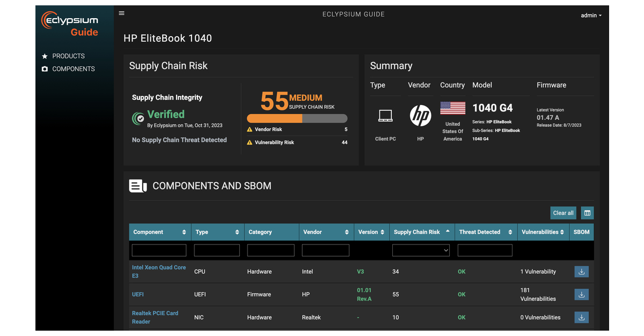Screen dimensions: 644x336
Task: Select COMPONENTS in the sidebar
Action: point(73,69)
